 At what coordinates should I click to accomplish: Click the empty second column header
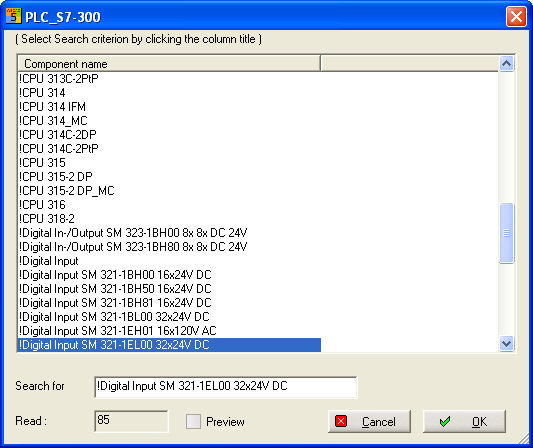coord(410,64)
